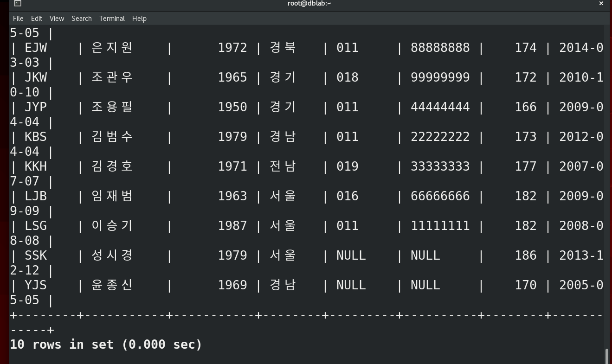Click the 018 mobile prefix

[x=348, y=77]
